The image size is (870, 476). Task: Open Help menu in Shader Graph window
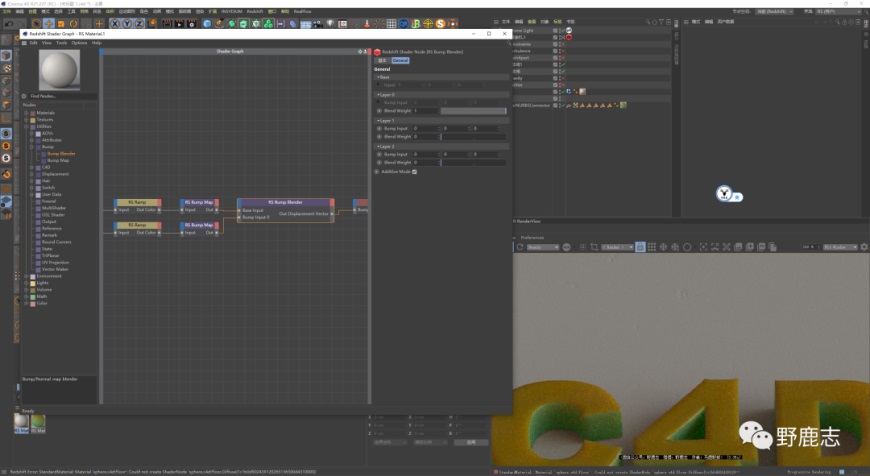[97, 43]
